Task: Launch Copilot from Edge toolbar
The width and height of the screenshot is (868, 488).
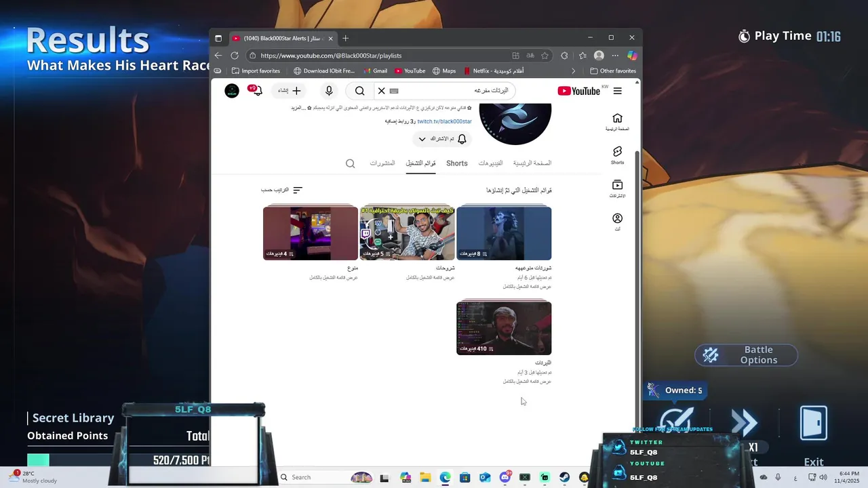Action: point(632,56)
